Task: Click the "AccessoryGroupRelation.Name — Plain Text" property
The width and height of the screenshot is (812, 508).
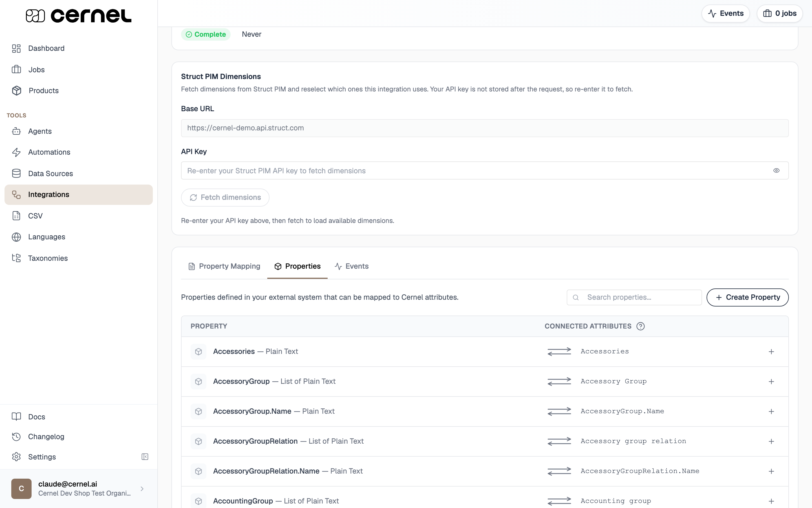Action: [288, 471]
